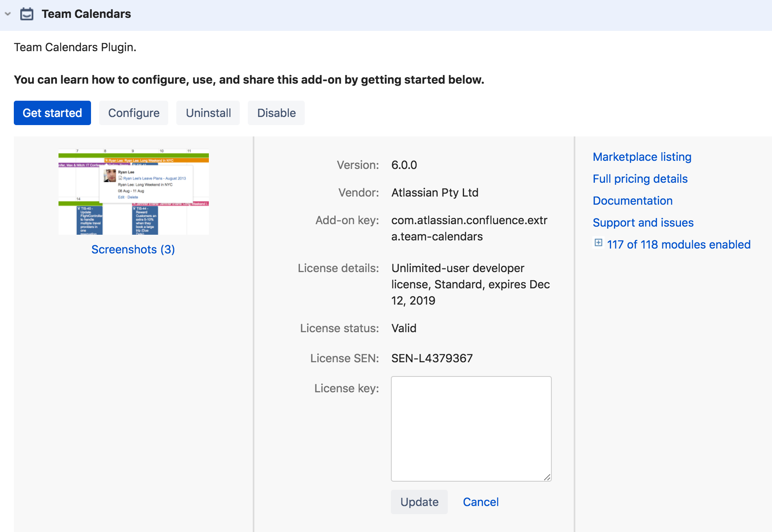The height and width of the screenshot is (532, 772).
Task: Cancel the license key edit
Action: coord(481,502)
